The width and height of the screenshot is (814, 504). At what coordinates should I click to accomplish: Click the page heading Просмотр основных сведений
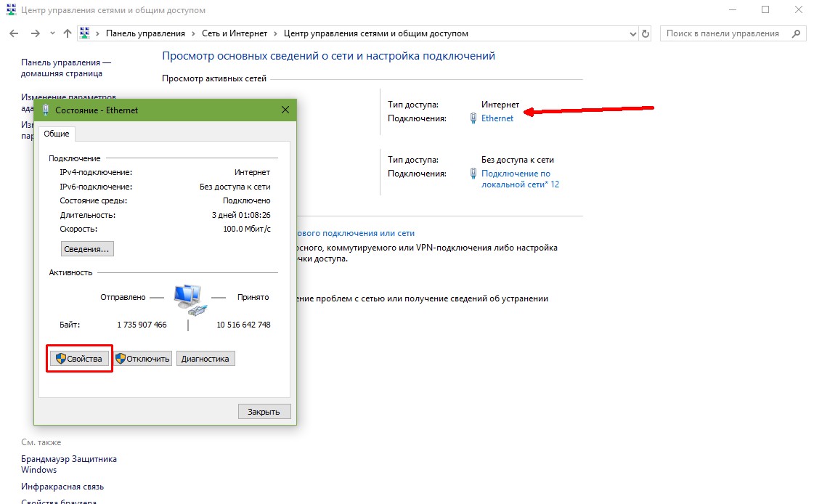pyautogui.click(x=329, y=56)
